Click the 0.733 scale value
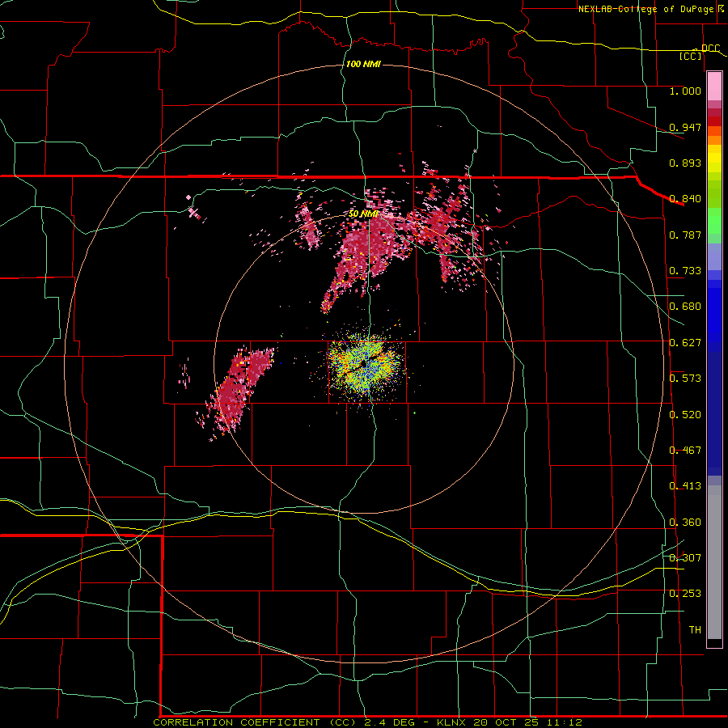728x728 pixels. point(685,271)
